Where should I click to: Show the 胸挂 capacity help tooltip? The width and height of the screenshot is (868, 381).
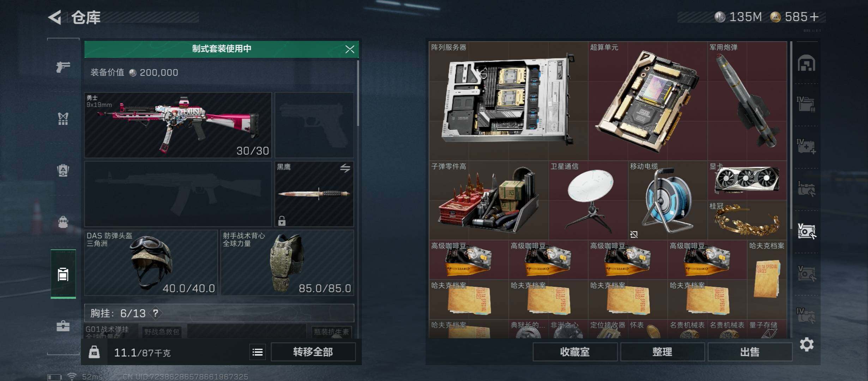(156, 313)
